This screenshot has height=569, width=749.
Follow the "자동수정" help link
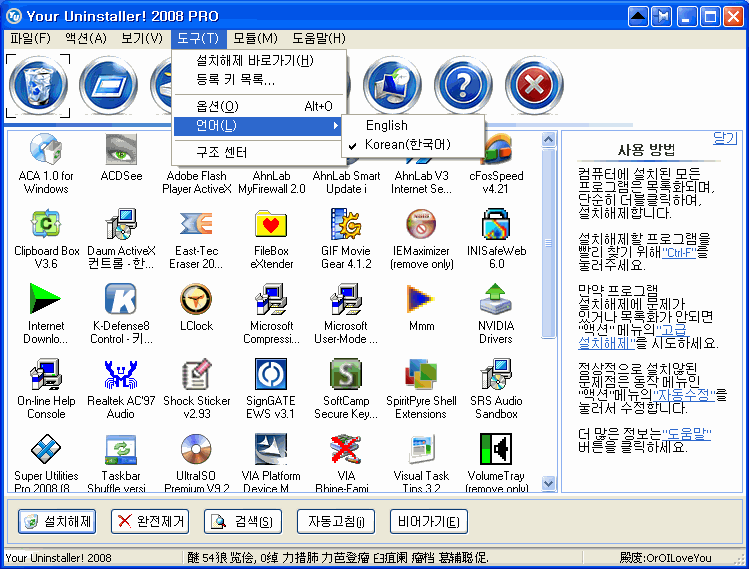(683, 395)
